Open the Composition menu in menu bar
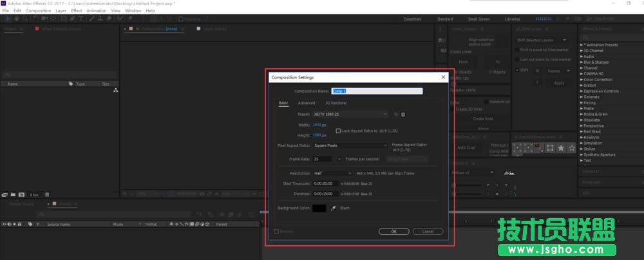The height and width of the screenshot is (260, 644). 39,11
